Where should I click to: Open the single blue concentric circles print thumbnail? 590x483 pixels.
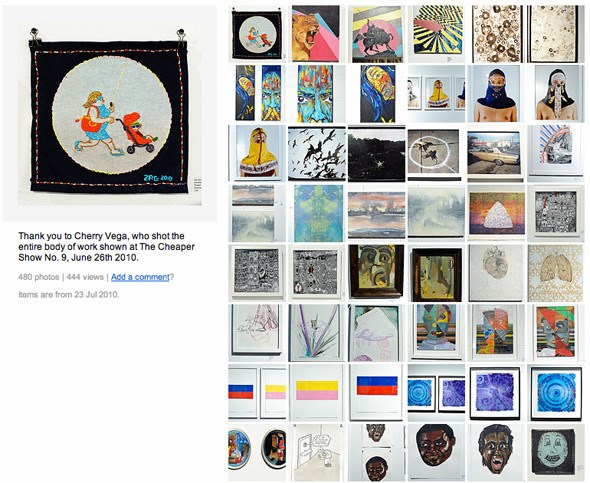(x=555, y=393)
